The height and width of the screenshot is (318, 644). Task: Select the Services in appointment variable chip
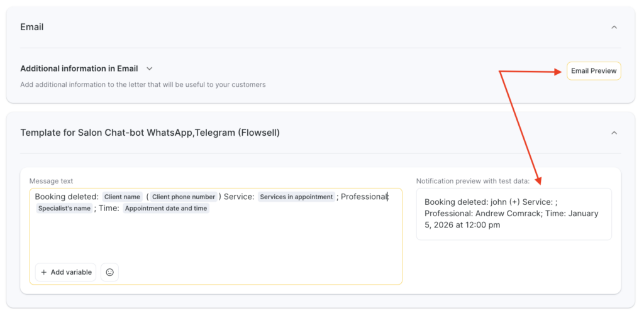point(296,197)
